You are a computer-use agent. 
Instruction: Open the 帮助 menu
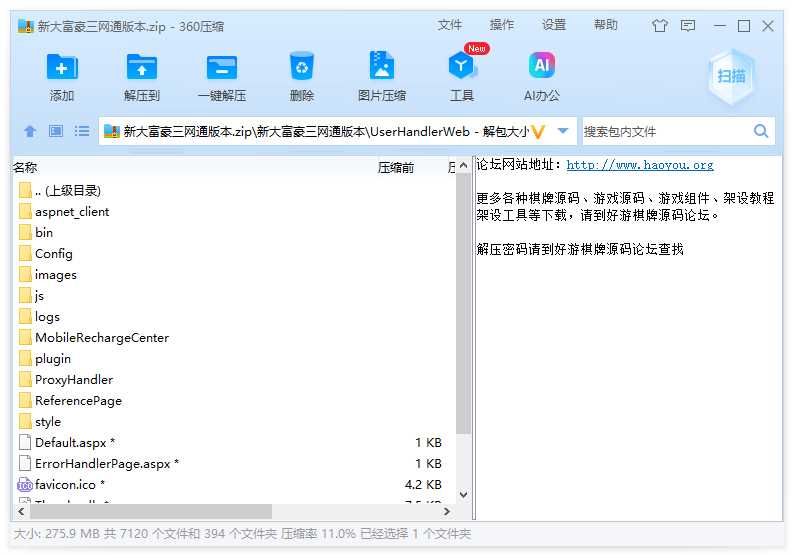pos(606,25)
